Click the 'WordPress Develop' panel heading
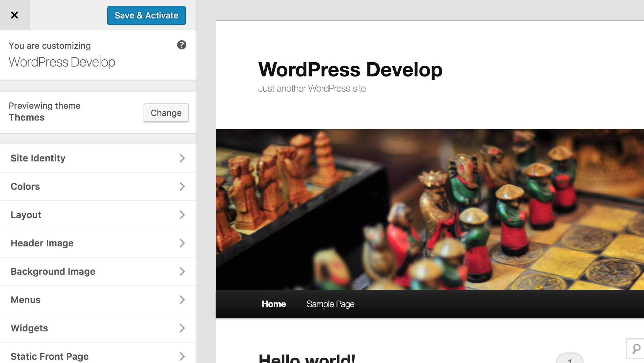 62,62
